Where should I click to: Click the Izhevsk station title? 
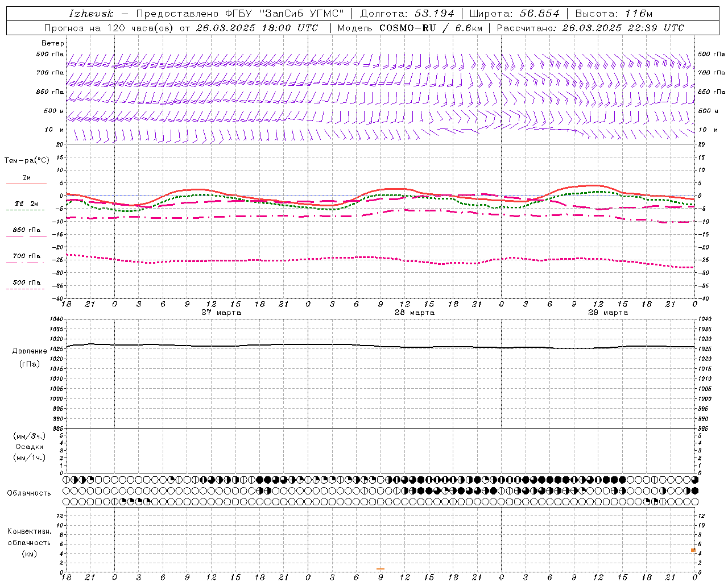point(91,14)
